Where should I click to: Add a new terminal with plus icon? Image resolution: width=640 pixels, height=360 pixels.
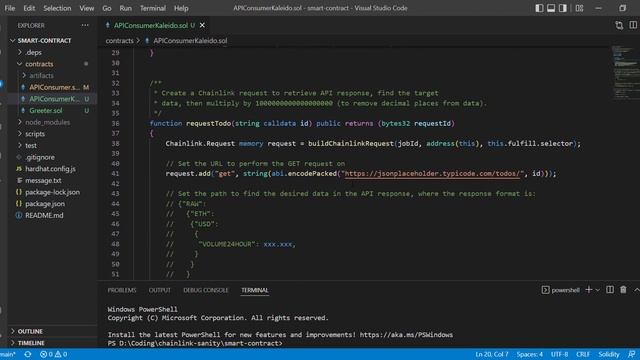(589, 290)
